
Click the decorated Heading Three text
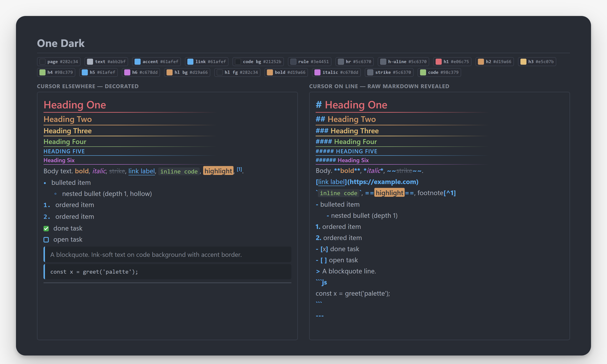[x=67, y=131]
